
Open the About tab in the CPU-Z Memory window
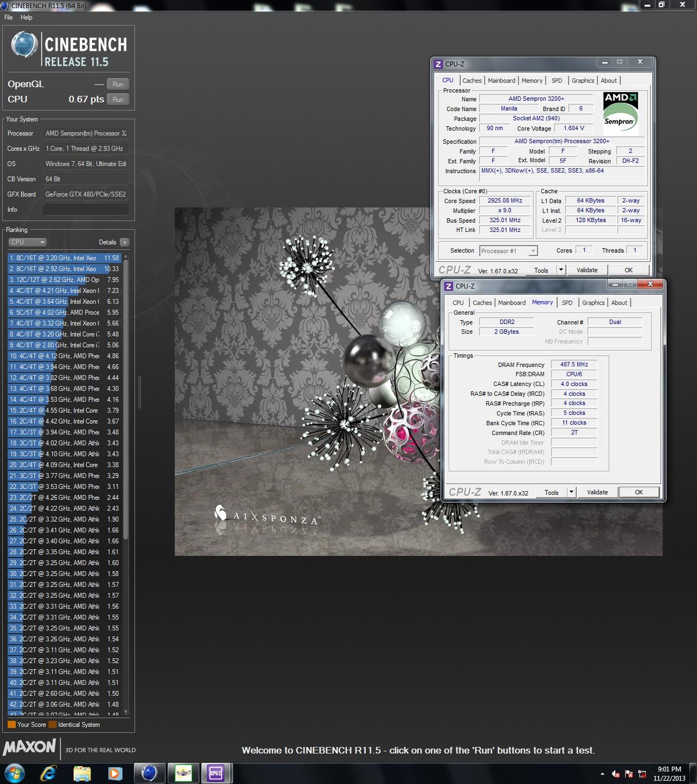(619, 303)
